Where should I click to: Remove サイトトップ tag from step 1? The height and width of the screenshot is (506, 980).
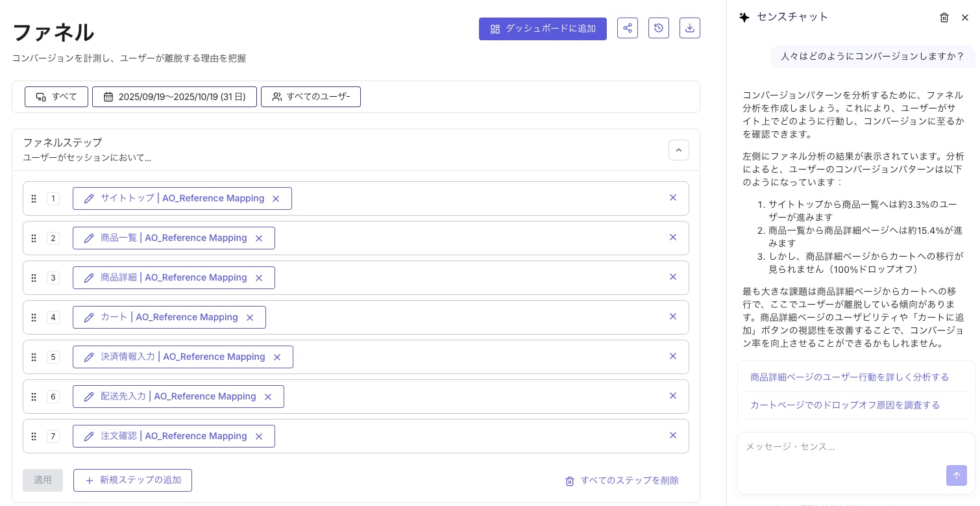point(276,199)
